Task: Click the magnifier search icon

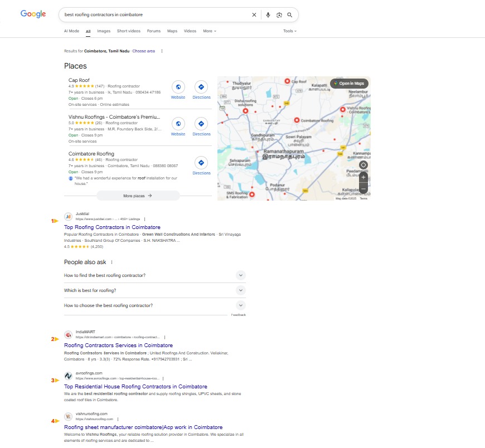Action: point(290,15)
